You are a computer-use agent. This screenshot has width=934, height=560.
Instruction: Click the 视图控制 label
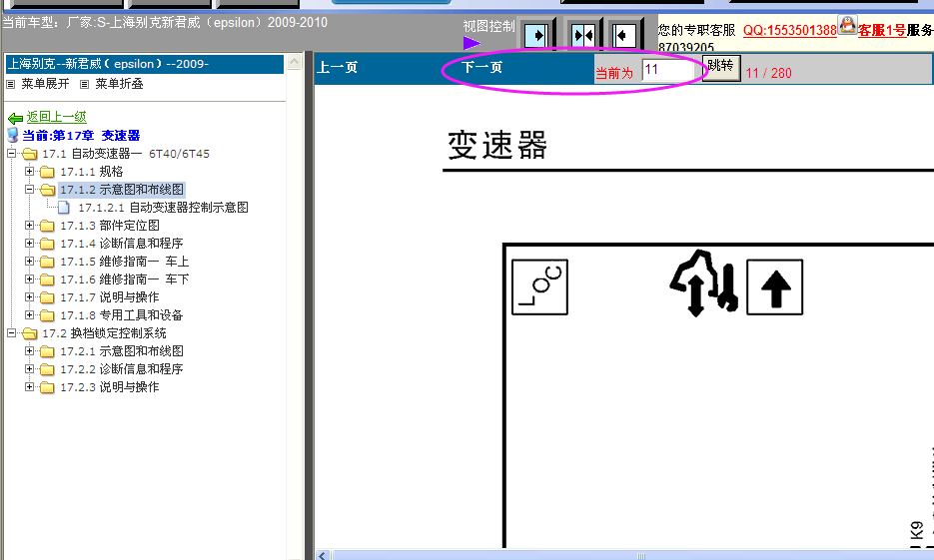click(x=488, y=26)
